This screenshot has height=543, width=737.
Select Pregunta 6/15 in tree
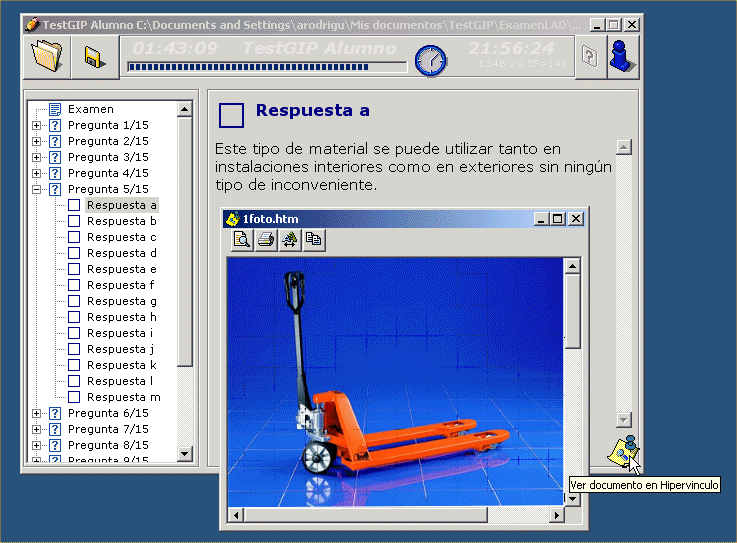pos(108,413)
